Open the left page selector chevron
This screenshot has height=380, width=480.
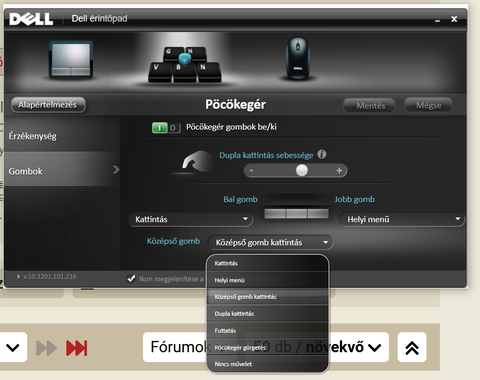click(13, 347)
